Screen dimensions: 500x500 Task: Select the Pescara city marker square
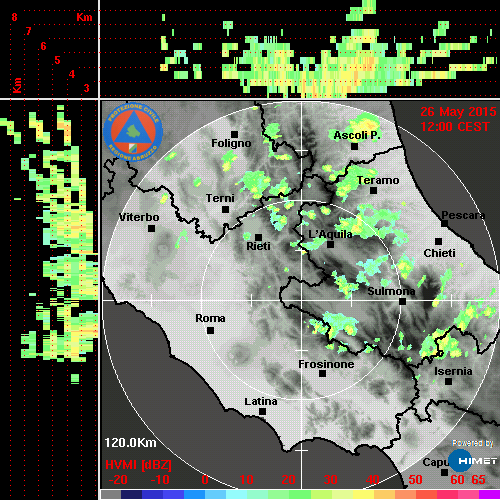[444, 223]
